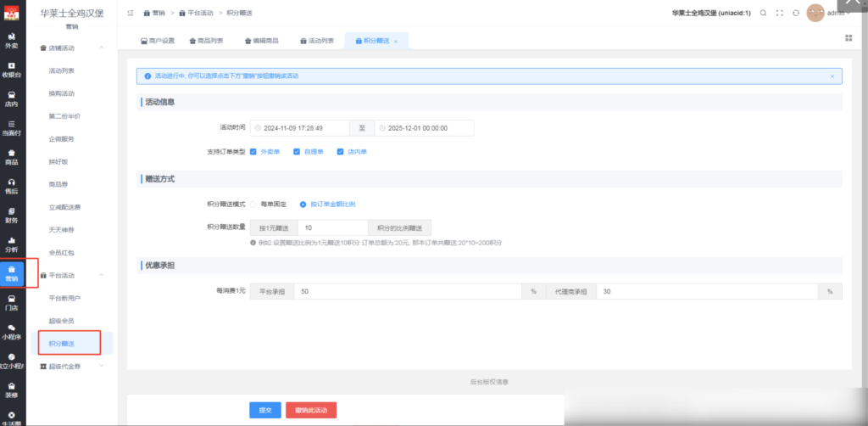Open 天天神券 in the side menu
The width and height of the screenshot is (868, 426).
point(61,230)
